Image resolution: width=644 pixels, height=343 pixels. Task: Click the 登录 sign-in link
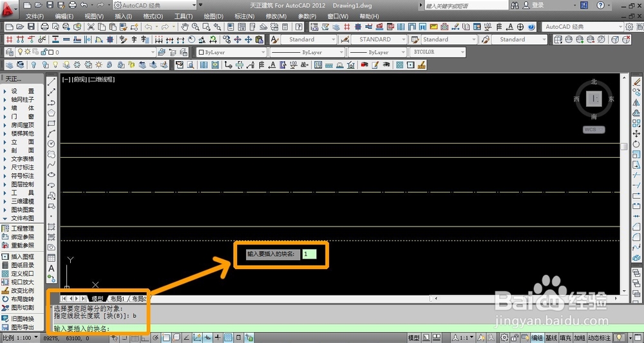pyautogui.click(x=537, y=5)
